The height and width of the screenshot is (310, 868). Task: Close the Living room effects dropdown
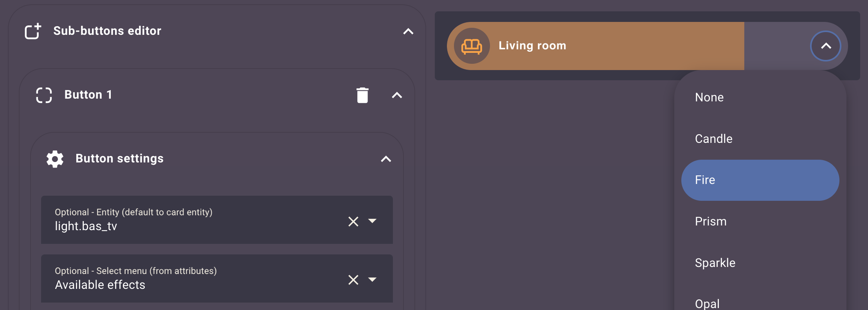click(826, 46)
